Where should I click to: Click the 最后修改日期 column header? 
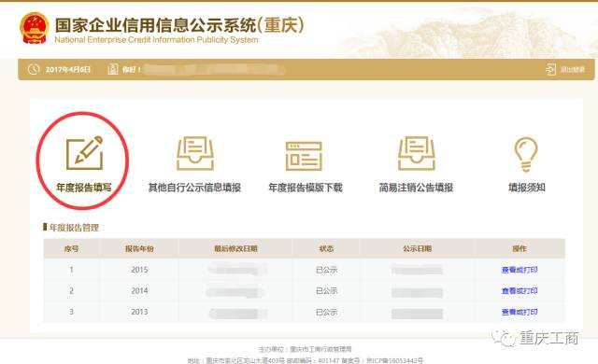coord(235,248)
